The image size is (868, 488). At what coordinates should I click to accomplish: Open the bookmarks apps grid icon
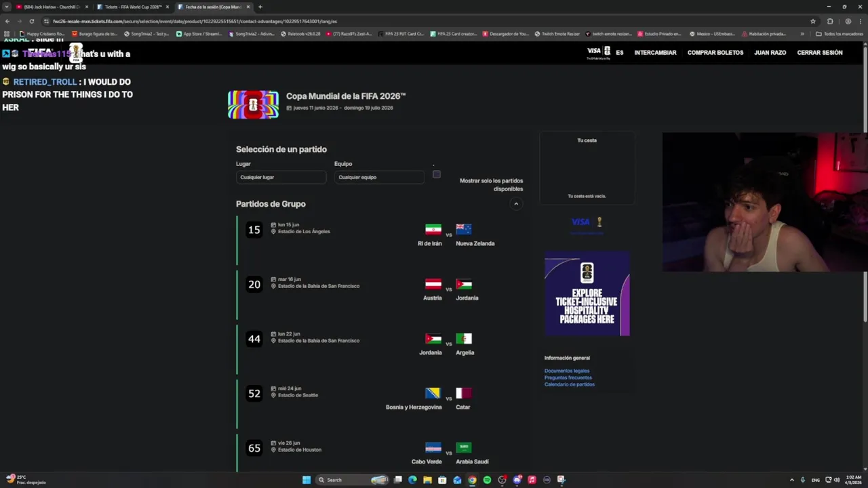[x=7, y=33]
